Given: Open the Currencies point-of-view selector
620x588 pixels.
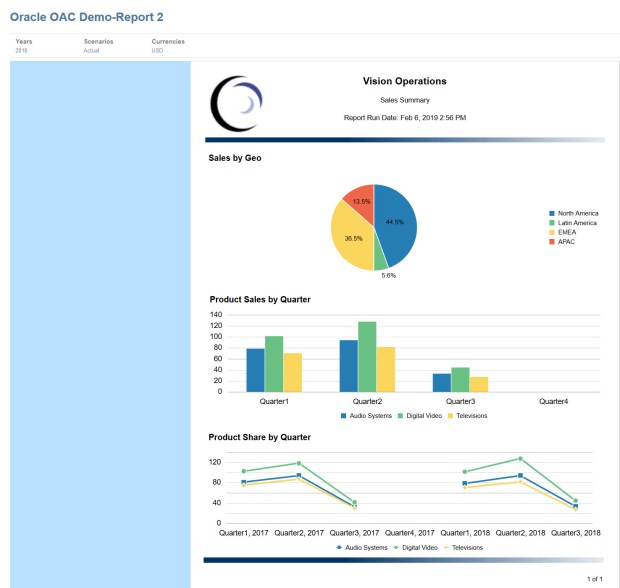Looking at the screenshot, I should 168,46.
